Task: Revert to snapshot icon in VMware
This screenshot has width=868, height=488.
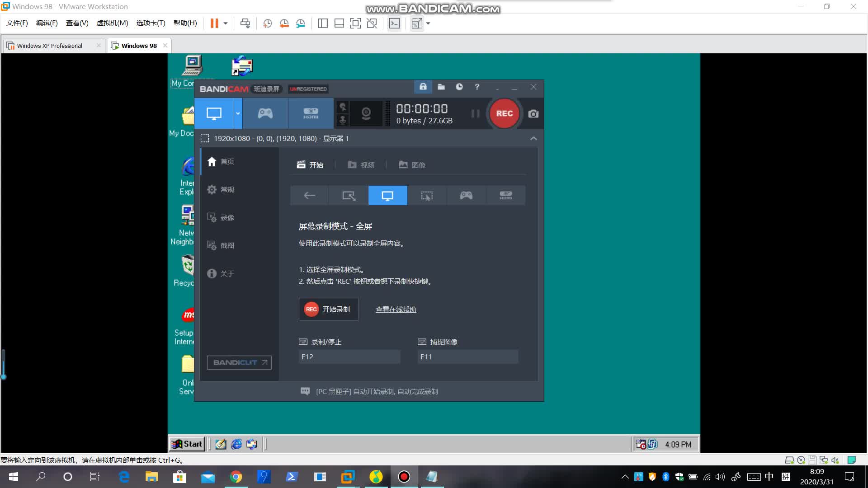Action: click(x=284, y=23)
